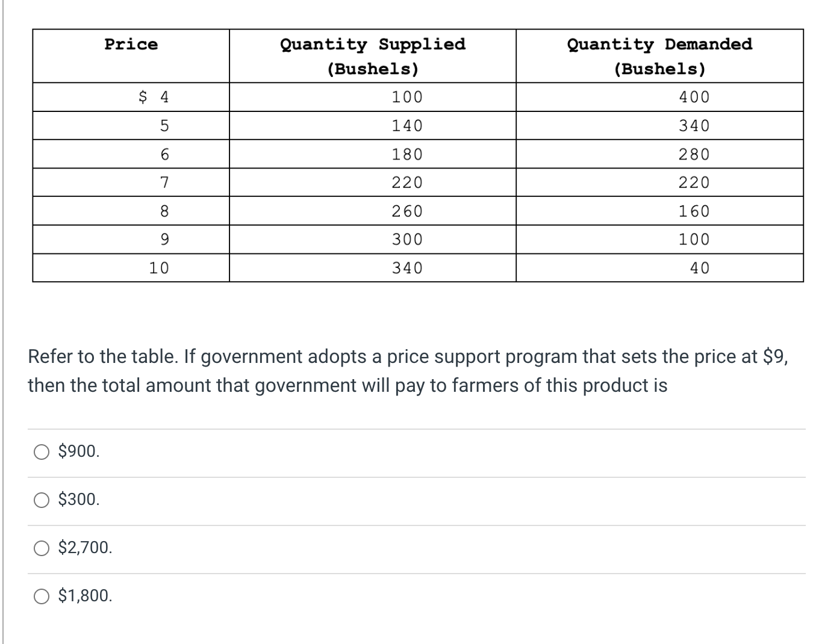Click the $1,800 answer label text

pos(85,596)
